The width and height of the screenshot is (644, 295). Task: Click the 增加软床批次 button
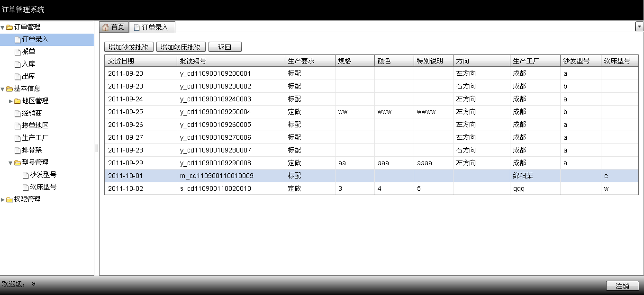[x=181, y=47]
